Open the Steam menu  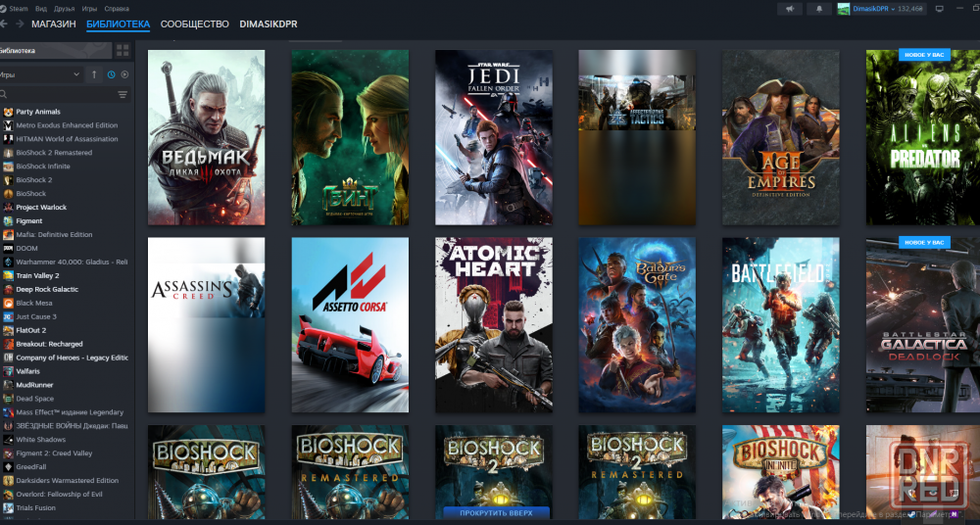(18, 9)
